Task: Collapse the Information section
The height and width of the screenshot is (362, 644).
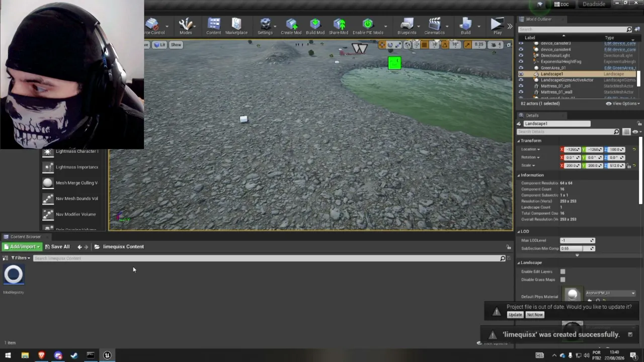Action: click(x=519, y=175)
